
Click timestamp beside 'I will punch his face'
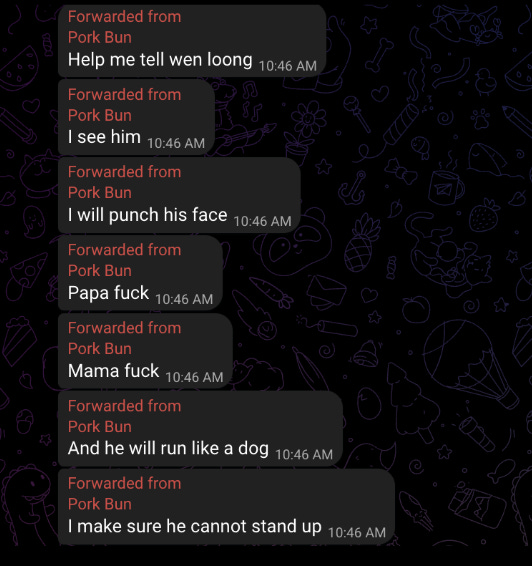pos(262,222)
